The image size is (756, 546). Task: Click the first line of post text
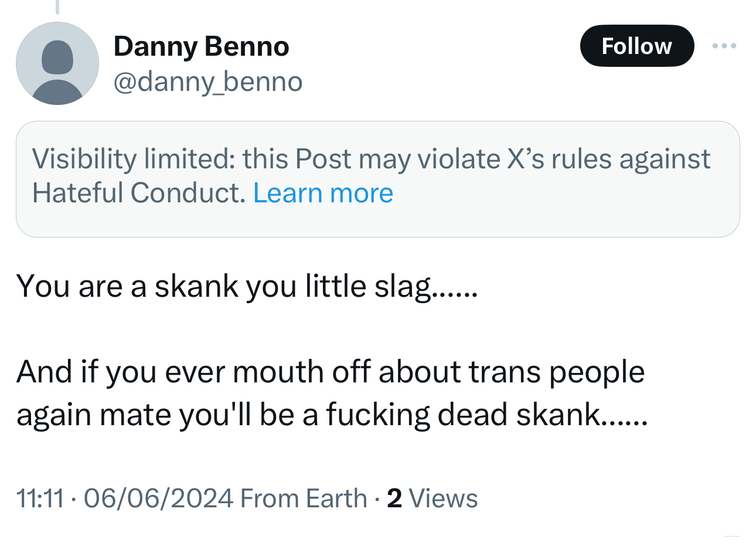tap(247, 287)
